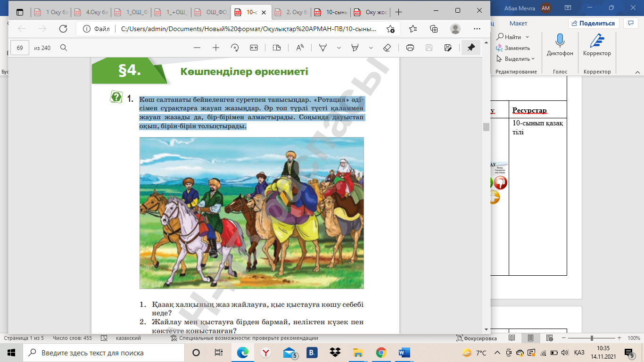Show hidden system tray icons
The image size is (644, 362).
pos(497,353)
